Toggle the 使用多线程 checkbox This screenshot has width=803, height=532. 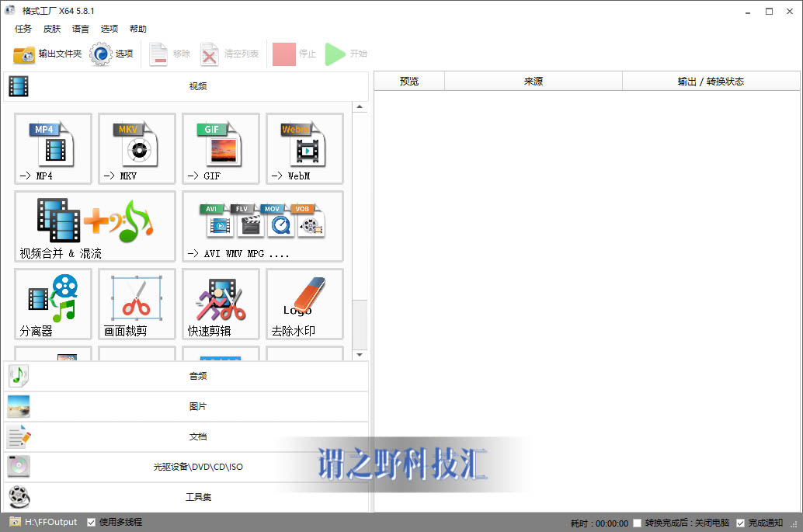click(92, 522)
